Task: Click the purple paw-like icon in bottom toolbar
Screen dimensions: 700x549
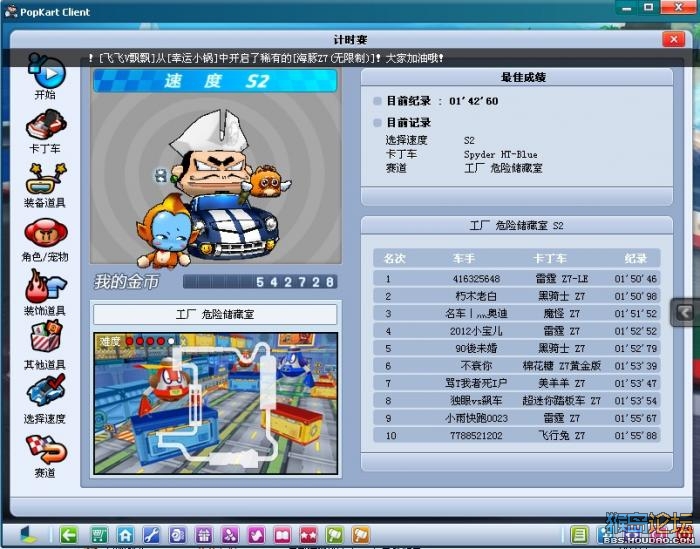Action: [x=230, y=535]
